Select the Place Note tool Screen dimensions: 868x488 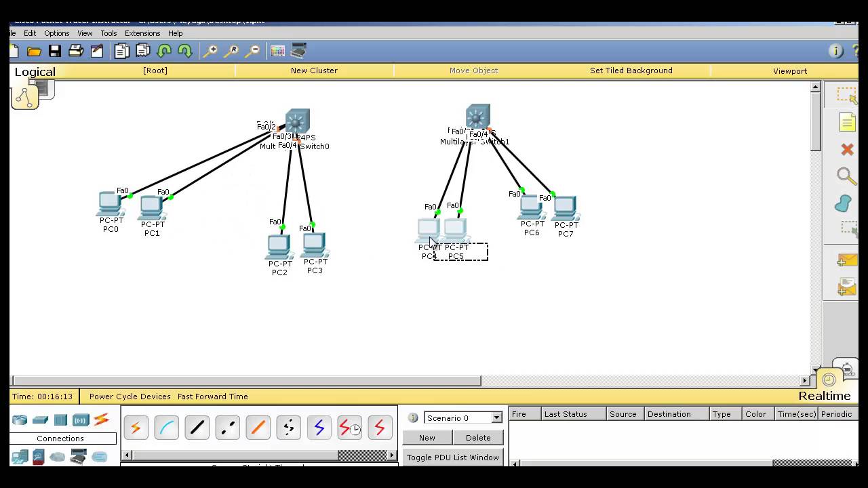click(846, 123)
